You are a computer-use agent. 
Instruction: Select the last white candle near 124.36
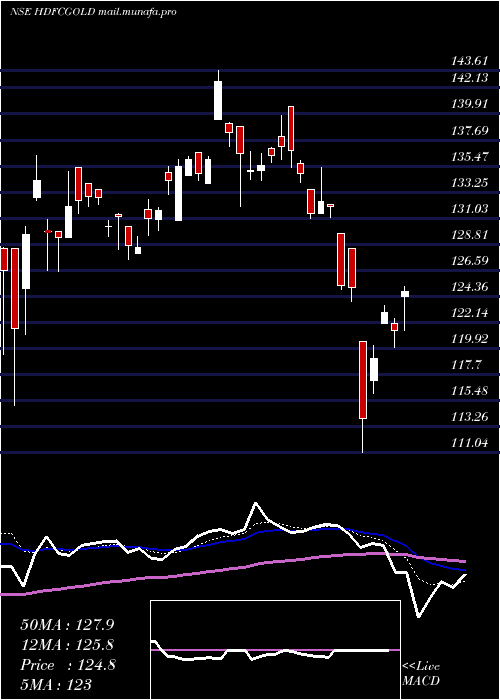tap(405, 294)
